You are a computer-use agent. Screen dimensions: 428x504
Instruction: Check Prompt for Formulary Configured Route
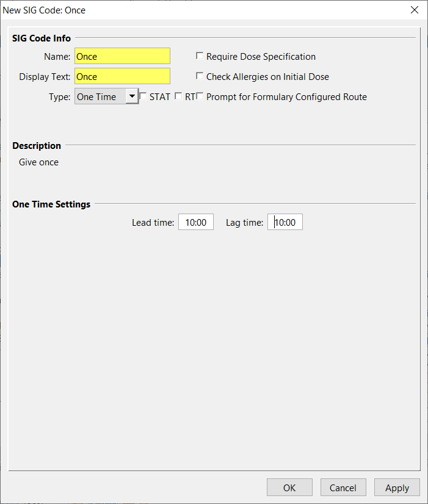coord(200,96)
